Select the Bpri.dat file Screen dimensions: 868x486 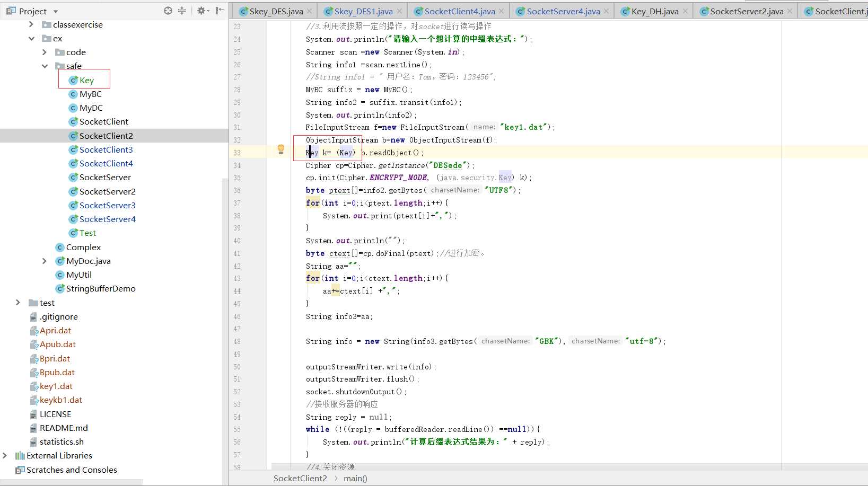[55, 358]
